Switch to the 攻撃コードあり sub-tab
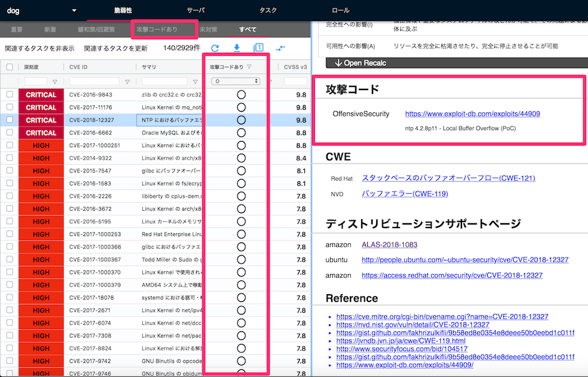 point(157,29)
